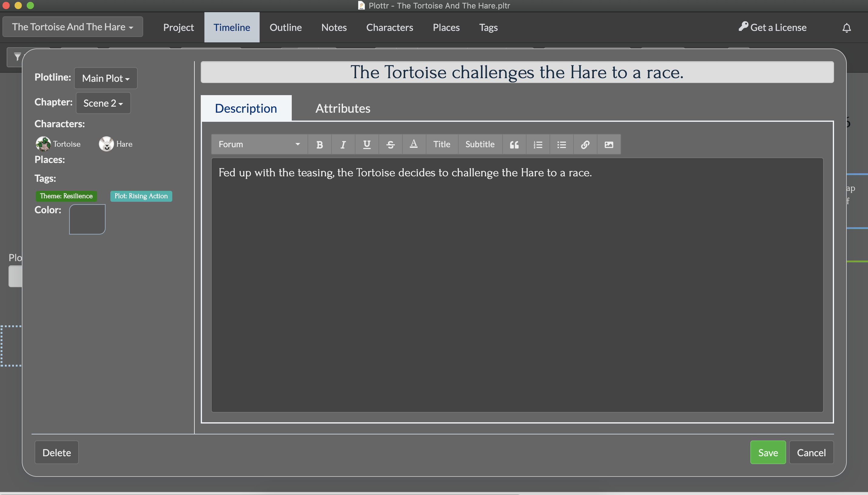This screenshot has height=495, width=868.
Task: Click the Delete button
Action: [56, 453]
